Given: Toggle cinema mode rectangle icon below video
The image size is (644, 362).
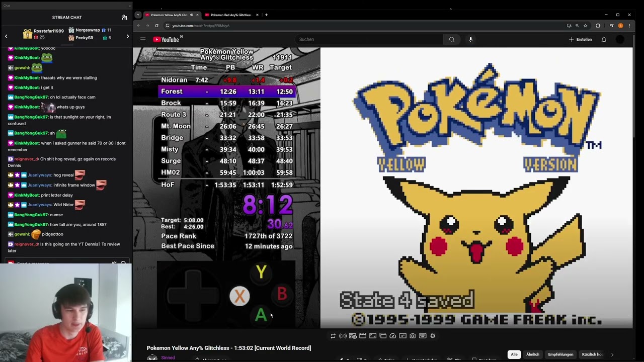Looking at the screenshot, I should 373,336.
